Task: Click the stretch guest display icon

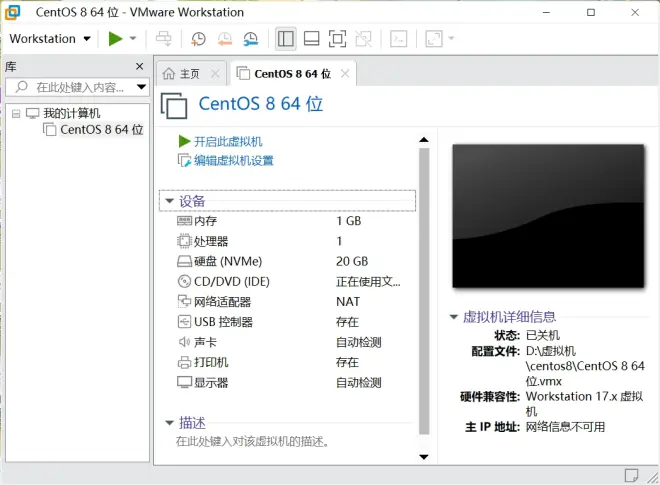Action: tap(434, 39)
